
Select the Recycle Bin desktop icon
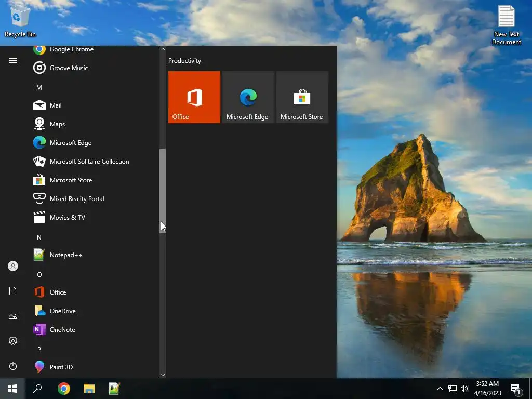(x=20, y=21)
